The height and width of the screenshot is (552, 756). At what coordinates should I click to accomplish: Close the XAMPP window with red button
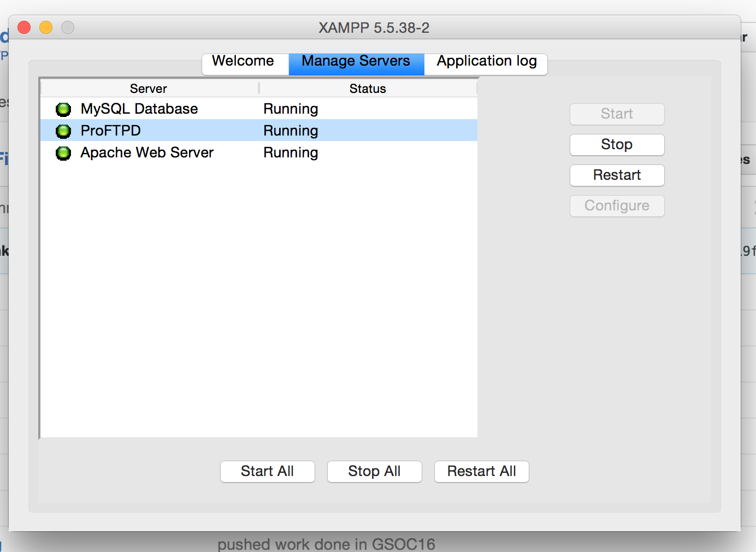coord(24,27)
